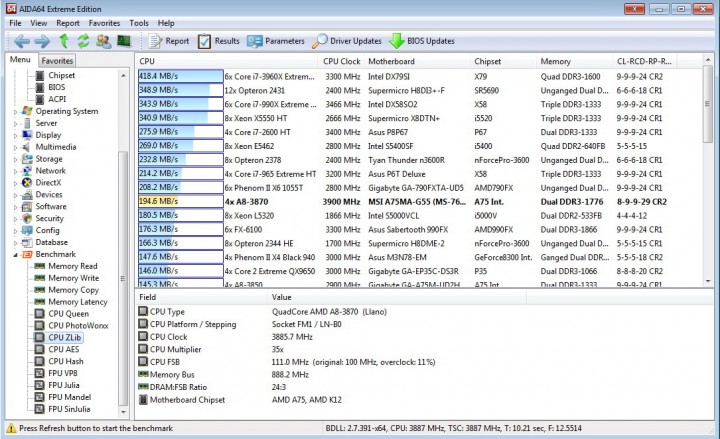Expand the Operating System node
Image resolution: width=720 pixels, height=439 pixels.
tap(15, 112)
